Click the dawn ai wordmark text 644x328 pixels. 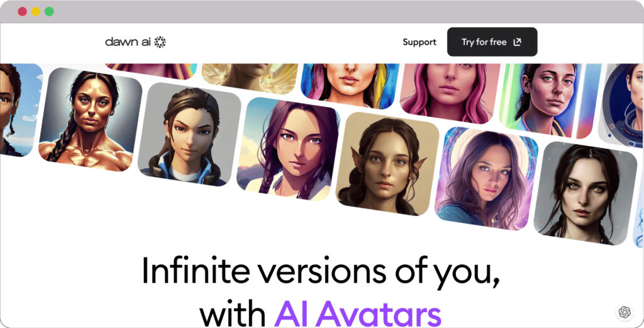(128, 42)
